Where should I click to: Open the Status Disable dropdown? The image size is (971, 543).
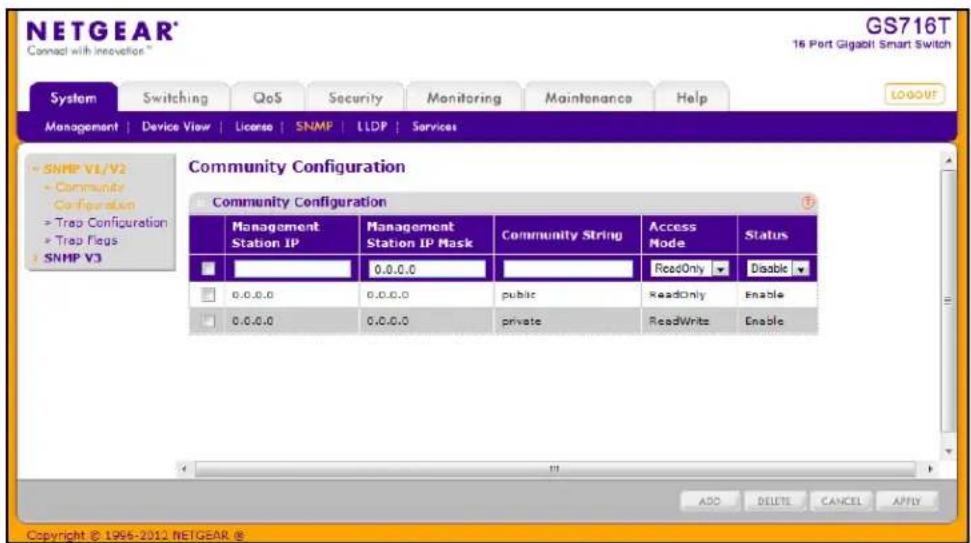(777, 269)
